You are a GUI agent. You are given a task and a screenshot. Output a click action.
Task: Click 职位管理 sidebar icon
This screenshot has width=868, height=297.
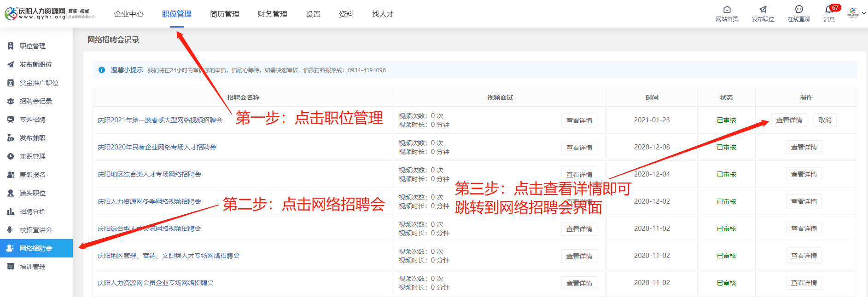(11, 46)
